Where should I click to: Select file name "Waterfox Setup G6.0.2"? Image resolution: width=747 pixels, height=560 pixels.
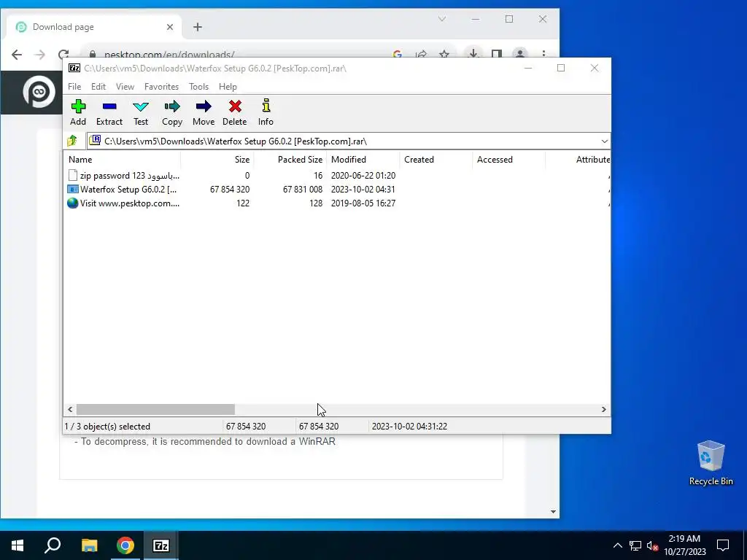128,190
